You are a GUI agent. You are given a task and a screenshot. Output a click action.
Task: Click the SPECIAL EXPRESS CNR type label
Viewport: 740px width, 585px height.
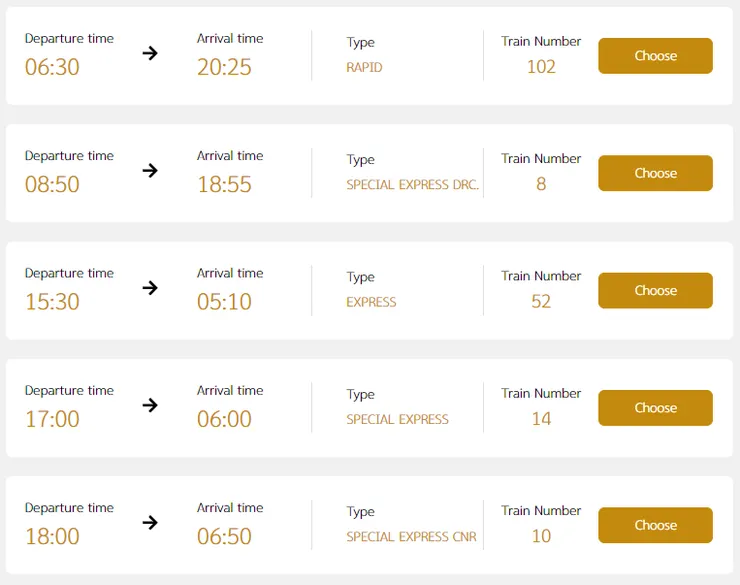411,537
